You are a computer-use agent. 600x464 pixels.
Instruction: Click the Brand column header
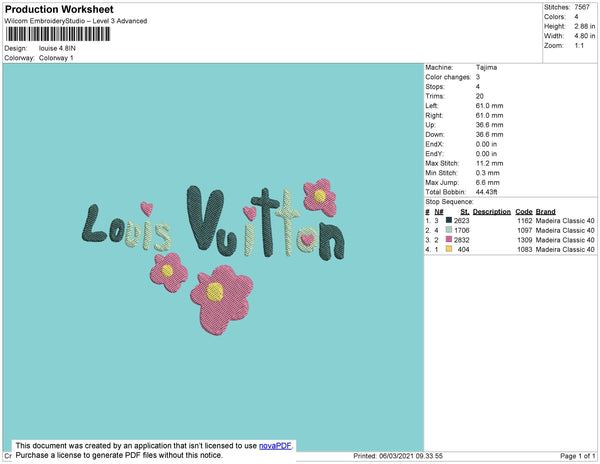tap(545, 212)
